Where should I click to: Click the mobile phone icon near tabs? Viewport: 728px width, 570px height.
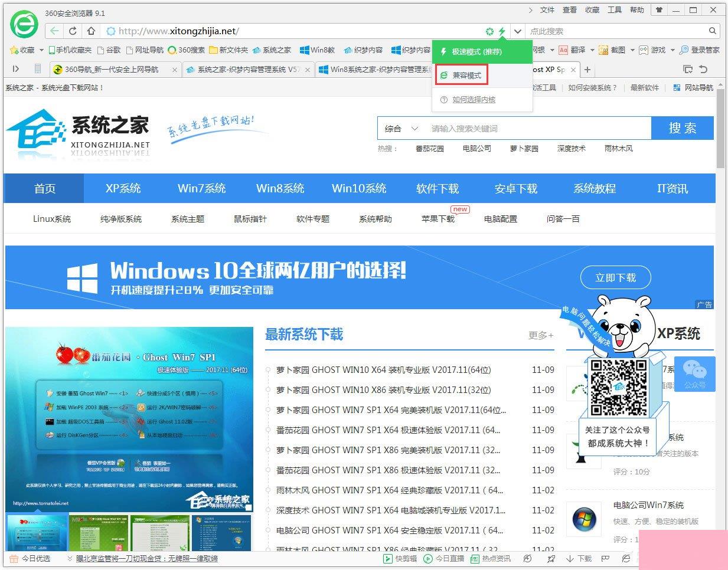tap(38, 69)
